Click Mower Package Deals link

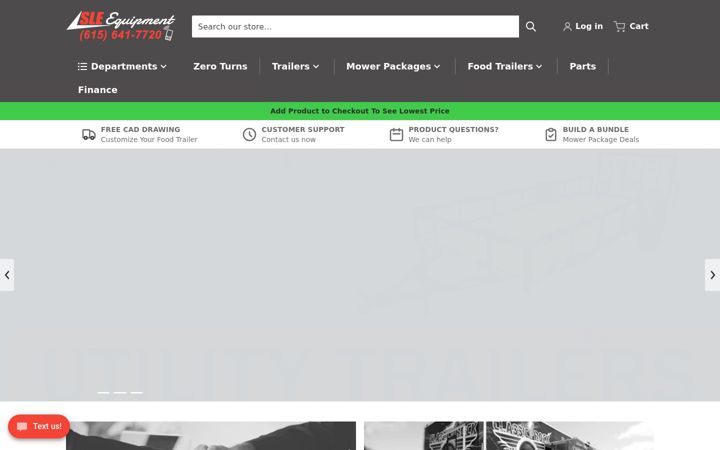pos(601,140)
